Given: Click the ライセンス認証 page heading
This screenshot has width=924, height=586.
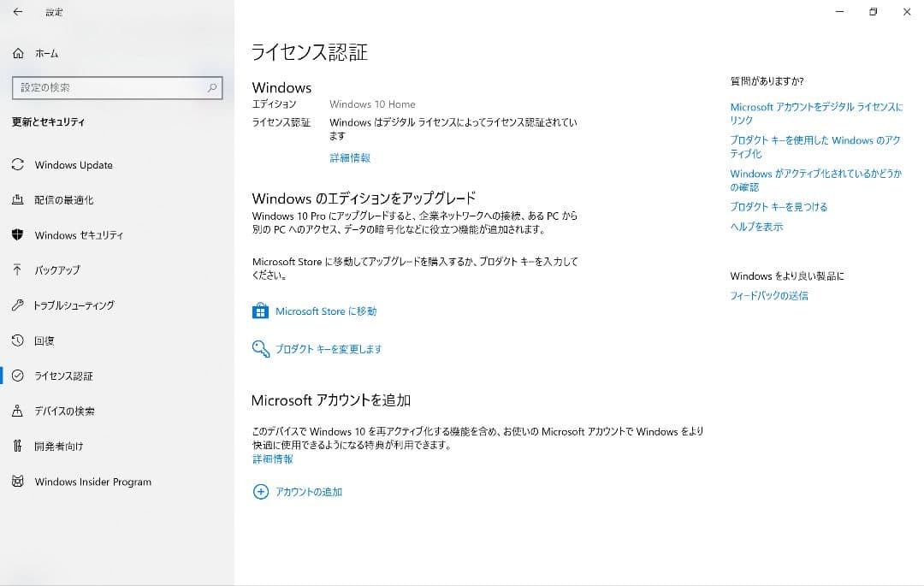Looking at the screenshot, I should pos(310,52).
